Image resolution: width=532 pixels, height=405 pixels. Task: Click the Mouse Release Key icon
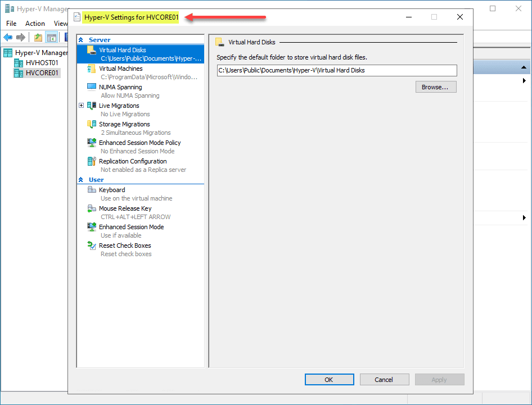(x=92, y=208)
